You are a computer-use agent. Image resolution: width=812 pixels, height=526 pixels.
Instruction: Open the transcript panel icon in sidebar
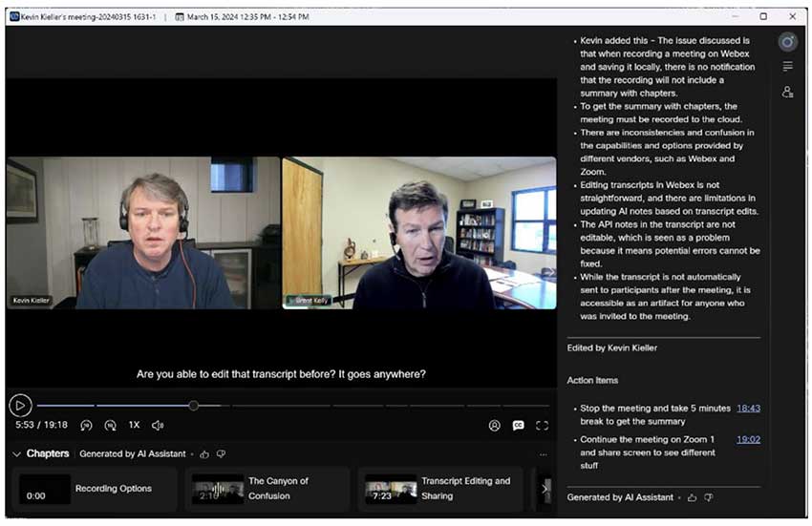(787, 67)
